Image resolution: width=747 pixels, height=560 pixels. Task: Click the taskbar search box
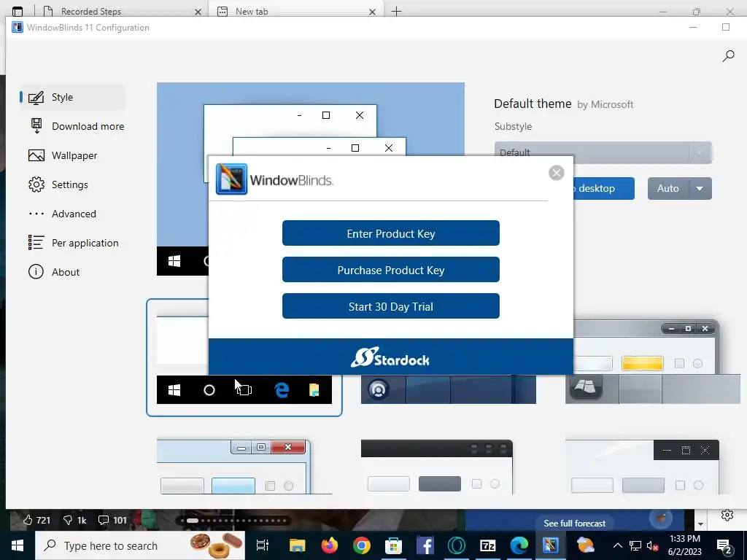(x=140, y=545)
